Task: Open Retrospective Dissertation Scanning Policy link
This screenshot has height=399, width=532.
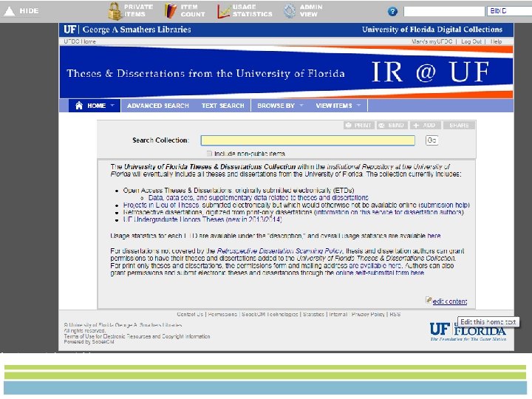Action: point(279,251)
